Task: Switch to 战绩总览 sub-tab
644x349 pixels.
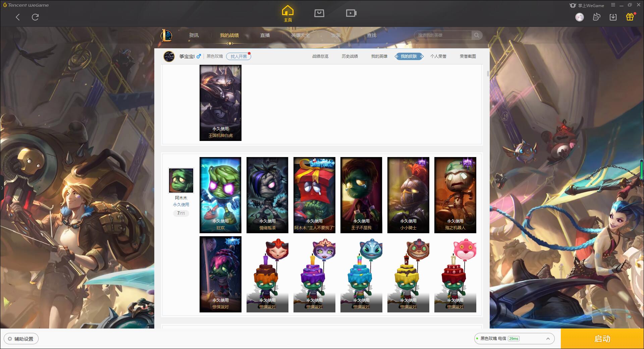Action: click(320, 56)
